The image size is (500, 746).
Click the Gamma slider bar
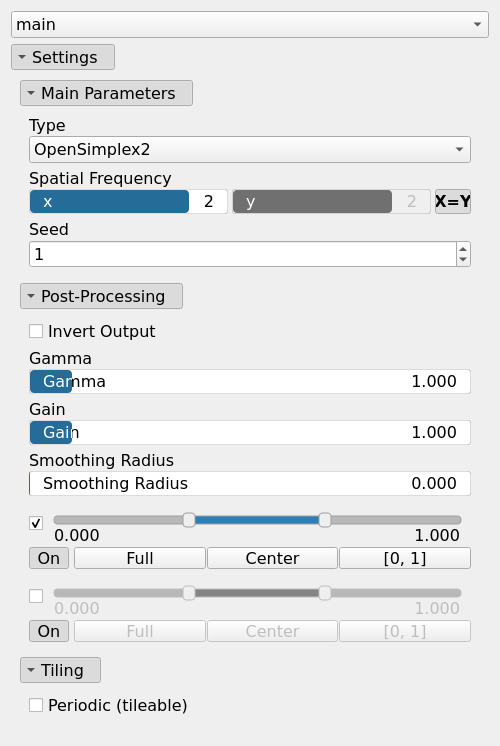coord(250,381)
